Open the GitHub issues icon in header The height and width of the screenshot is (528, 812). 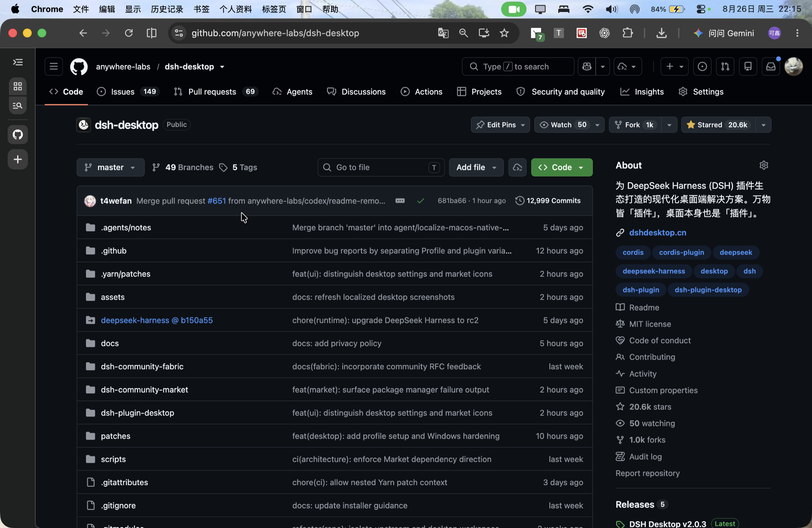pyautogui.click(x=702, y=67)
